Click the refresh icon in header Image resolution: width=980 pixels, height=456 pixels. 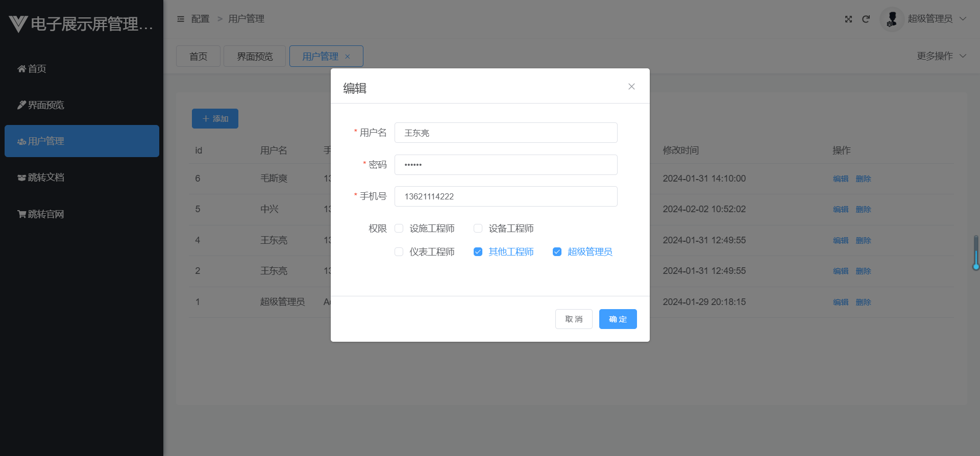pyautogui.click(x=866, y=19)
